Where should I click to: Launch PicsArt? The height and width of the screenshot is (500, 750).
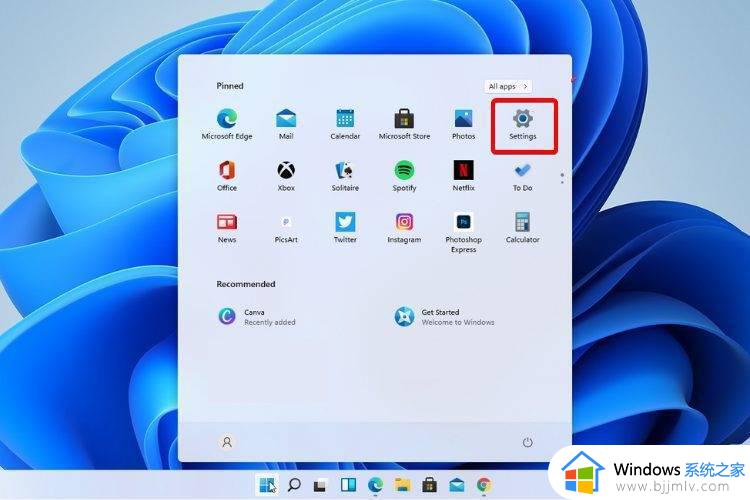point(286,228)
